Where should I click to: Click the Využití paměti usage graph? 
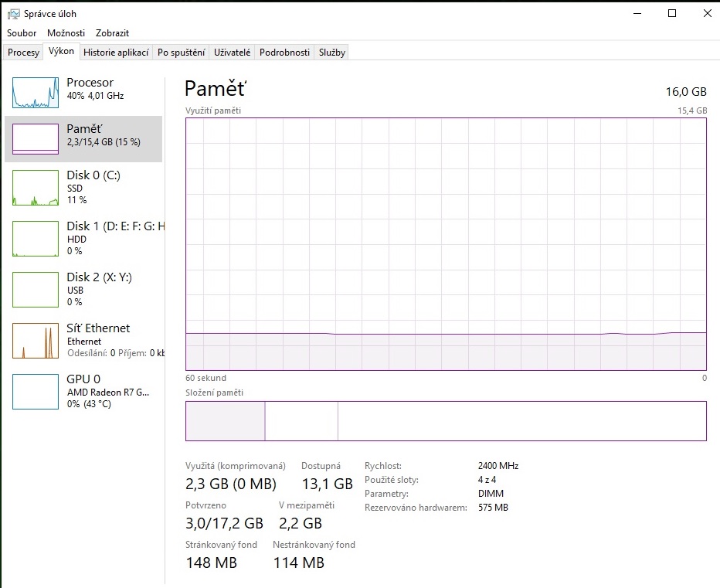point(446,243)
